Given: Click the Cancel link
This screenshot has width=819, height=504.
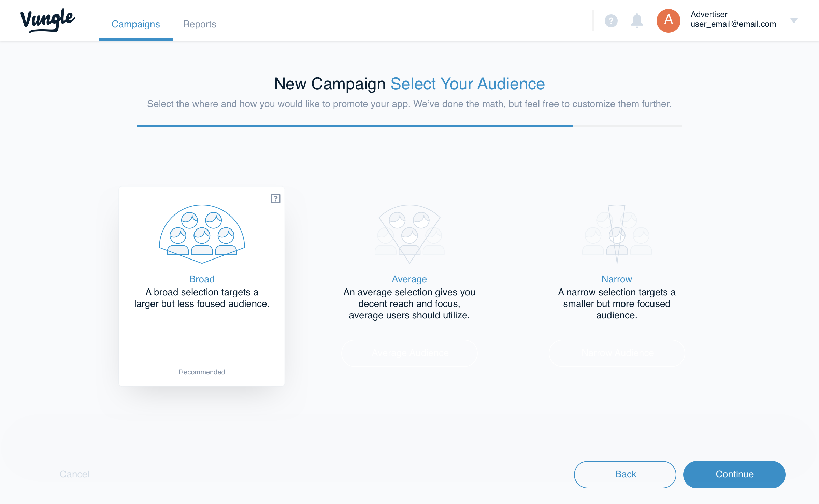Looking at the screenshot, I should [x=74, y=474].
